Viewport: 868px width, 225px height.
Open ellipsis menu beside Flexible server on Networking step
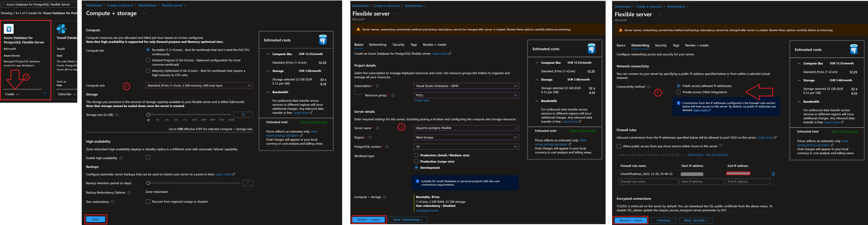pyautogui.click(x=659, y=14)
